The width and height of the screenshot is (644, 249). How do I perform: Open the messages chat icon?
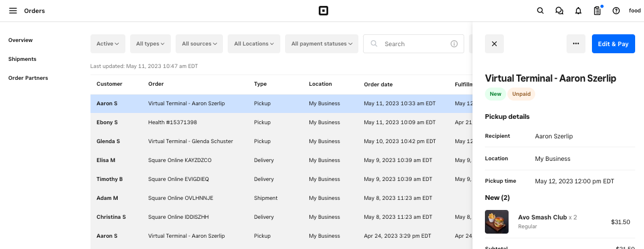point(559,11)
